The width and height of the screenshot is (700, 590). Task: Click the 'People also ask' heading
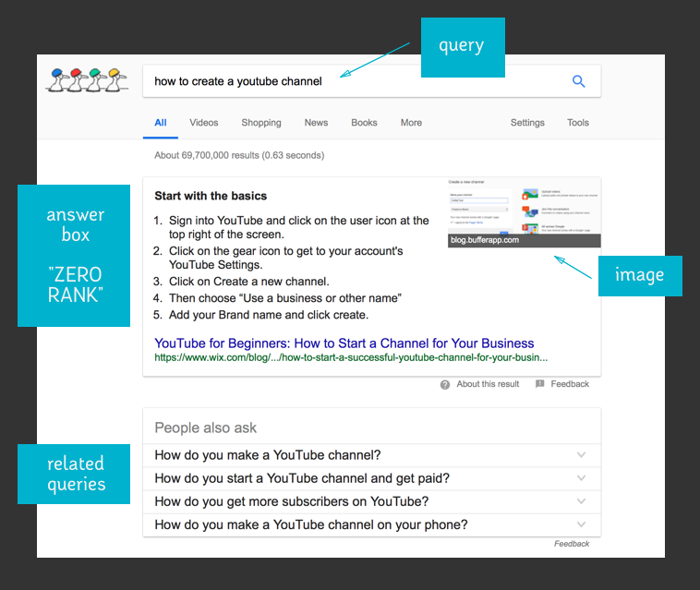(205, 428)
